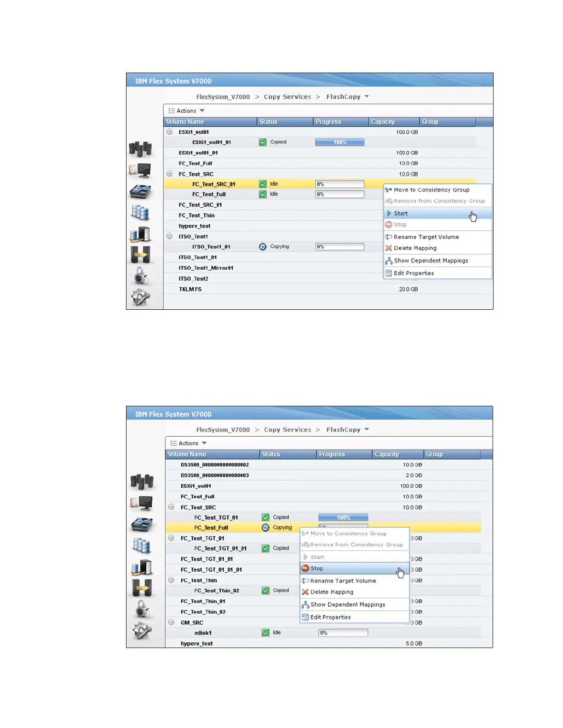Click the 100% progress bar in bottom screenshot
563x728 pixels.
343,518
